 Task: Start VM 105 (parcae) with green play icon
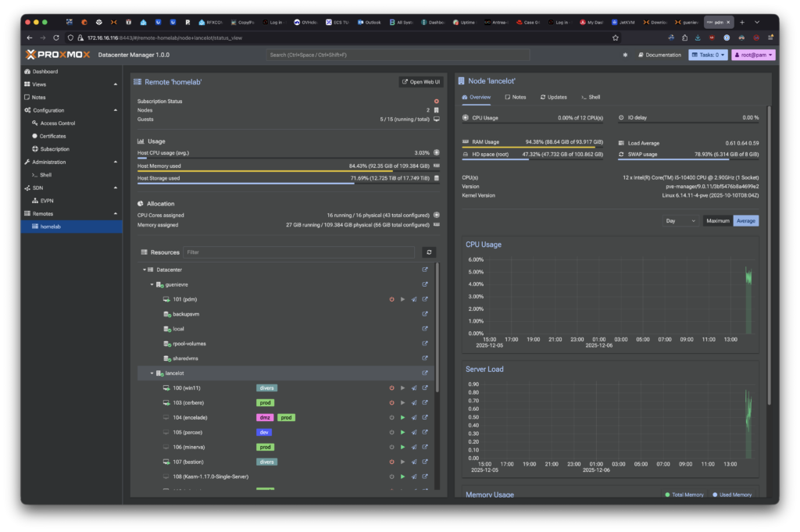click(402, 432)
